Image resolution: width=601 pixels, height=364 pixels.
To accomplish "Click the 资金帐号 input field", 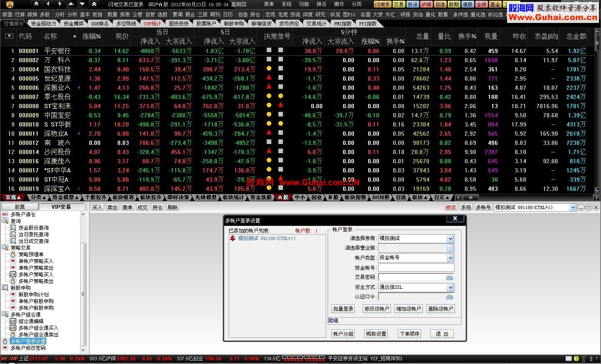I will [416, 268].
